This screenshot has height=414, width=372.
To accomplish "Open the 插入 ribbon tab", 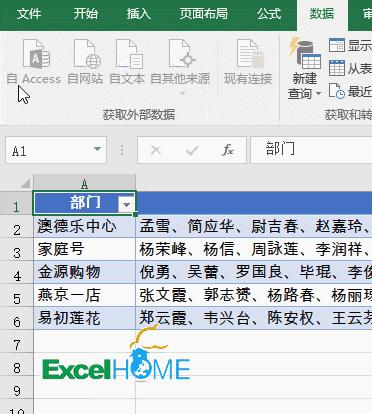I will (139, 14).
